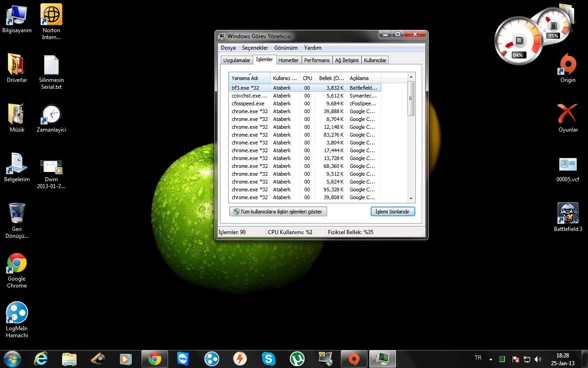Click TR language indicator in taskbar

[x=478, y=358]
